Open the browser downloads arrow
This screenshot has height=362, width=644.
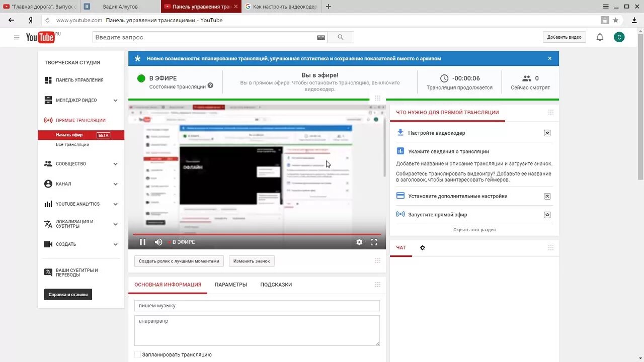(x=634, y=20)
